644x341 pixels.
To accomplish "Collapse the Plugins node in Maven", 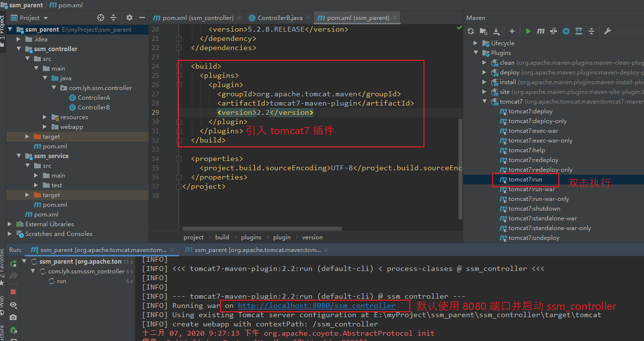I will 476,53.
